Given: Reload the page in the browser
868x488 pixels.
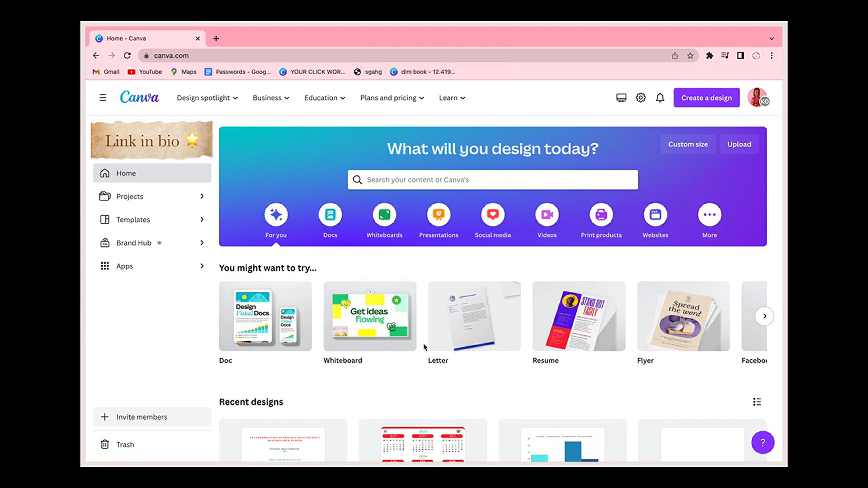Looking at the screenshot, I should (x=127, y=56).
